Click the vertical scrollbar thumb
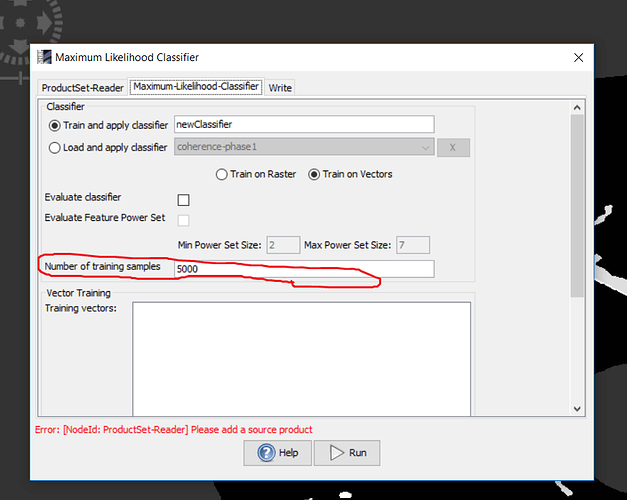Image resolution: width=627 pixels, height=500 pixels. pyautogui.click(x=577, y=206)
